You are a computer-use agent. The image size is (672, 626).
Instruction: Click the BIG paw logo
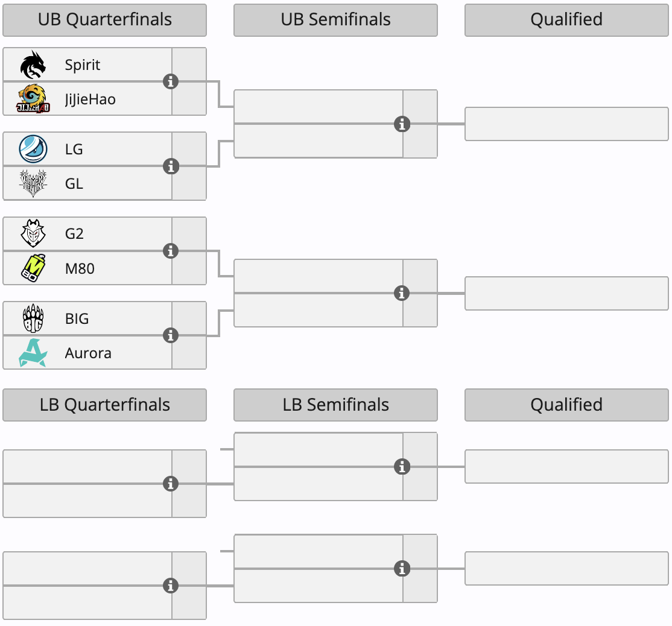33,318
